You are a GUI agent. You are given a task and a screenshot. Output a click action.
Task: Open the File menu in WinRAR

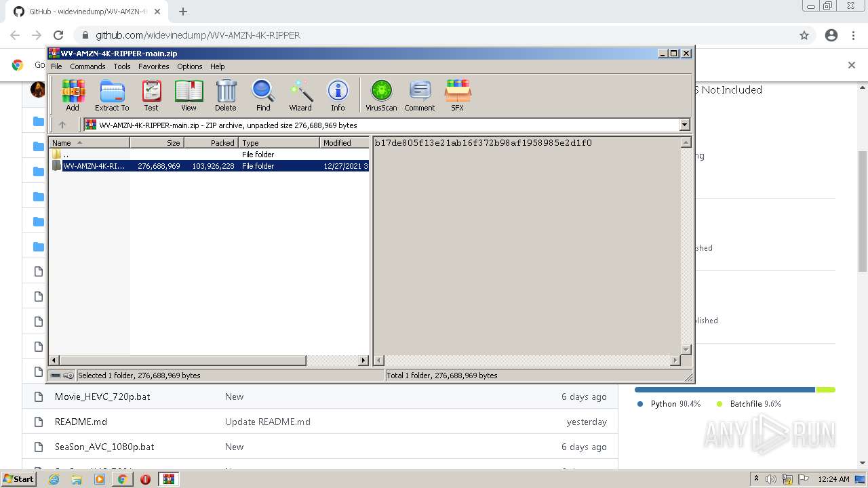pyautogui.click(x=56, y=66)
